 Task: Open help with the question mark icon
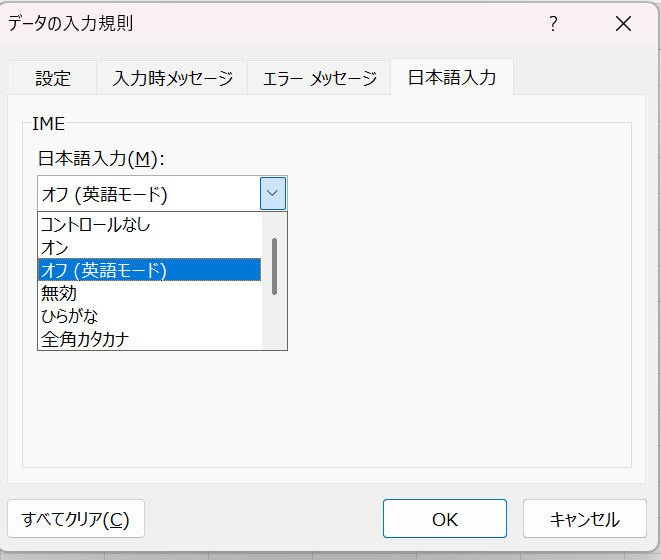[554, 24]
